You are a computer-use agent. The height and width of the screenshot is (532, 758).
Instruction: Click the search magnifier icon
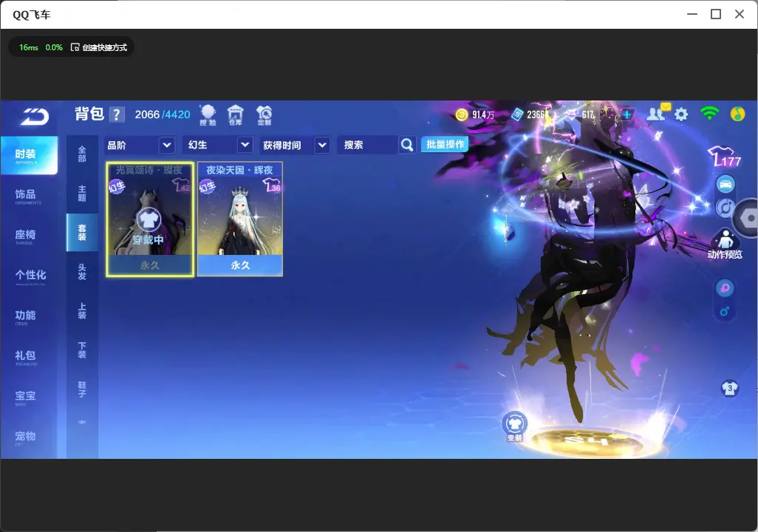[407, 145]
